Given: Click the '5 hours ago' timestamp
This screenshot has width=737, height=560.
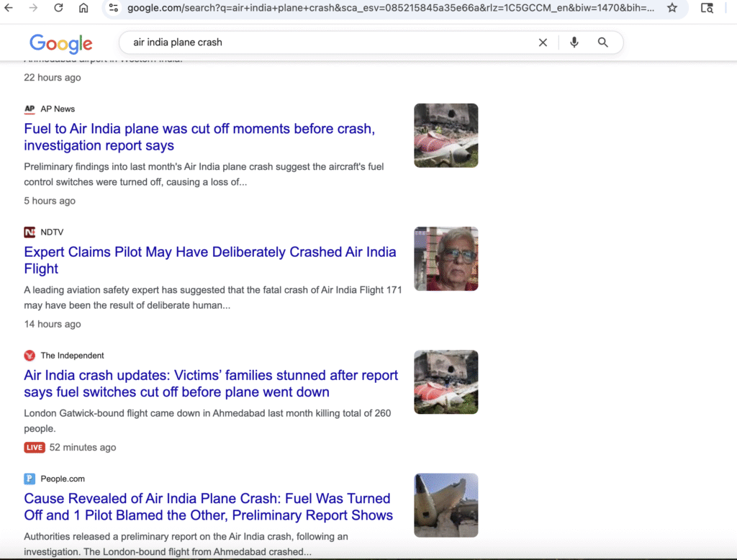Looking at the screenshot, I should [50, 201].
